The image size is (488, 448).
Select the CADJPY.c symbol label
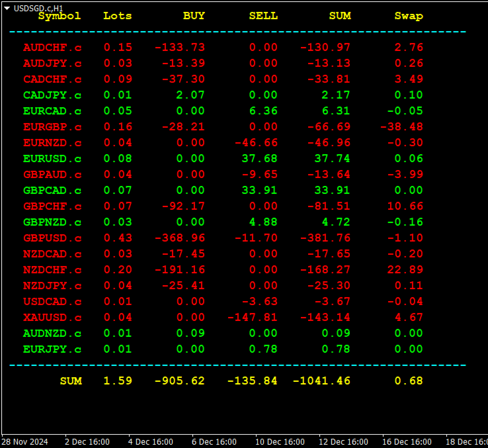point(52,95)
